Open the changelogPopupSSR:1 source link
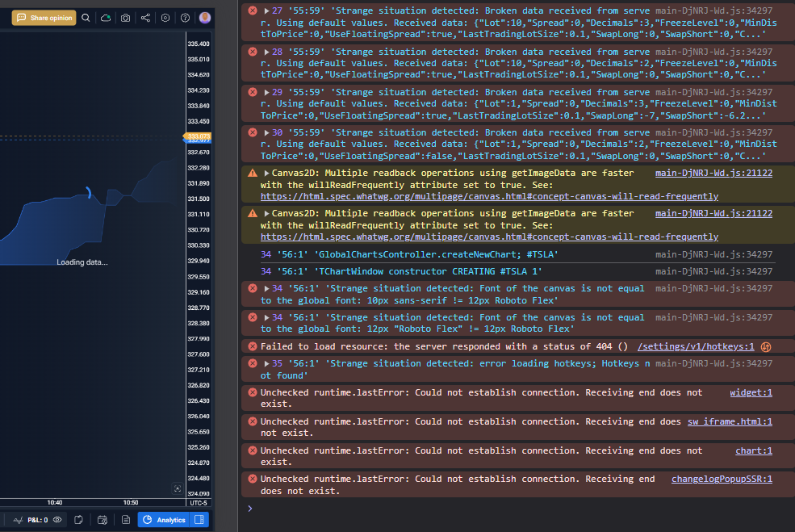Viewport: 795px width, 532px height. point(722,479)
